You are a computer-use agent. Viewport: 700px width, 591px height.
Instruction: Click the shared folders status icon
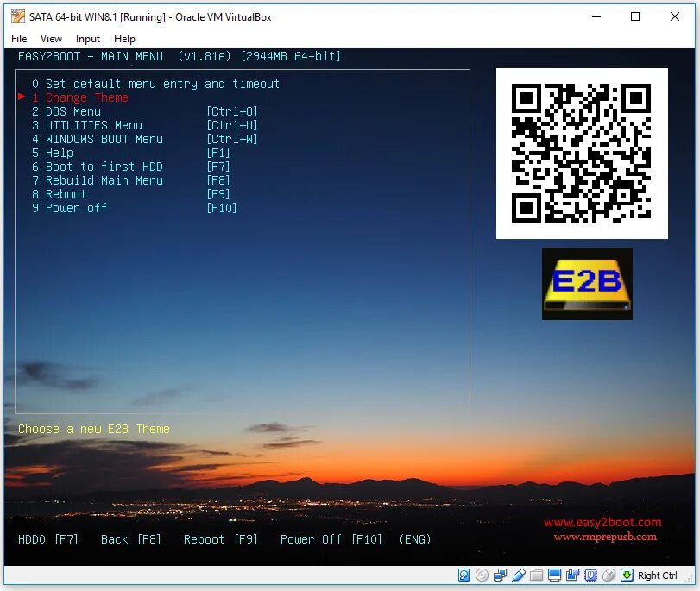click(x=536, y=575)
